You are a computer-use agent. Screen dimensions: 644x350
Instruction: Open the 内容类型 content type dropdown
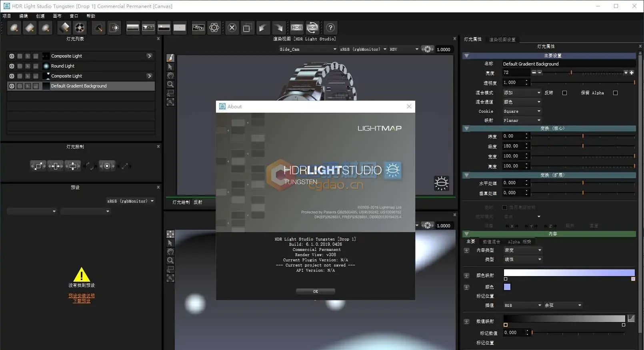click(523, 250)
